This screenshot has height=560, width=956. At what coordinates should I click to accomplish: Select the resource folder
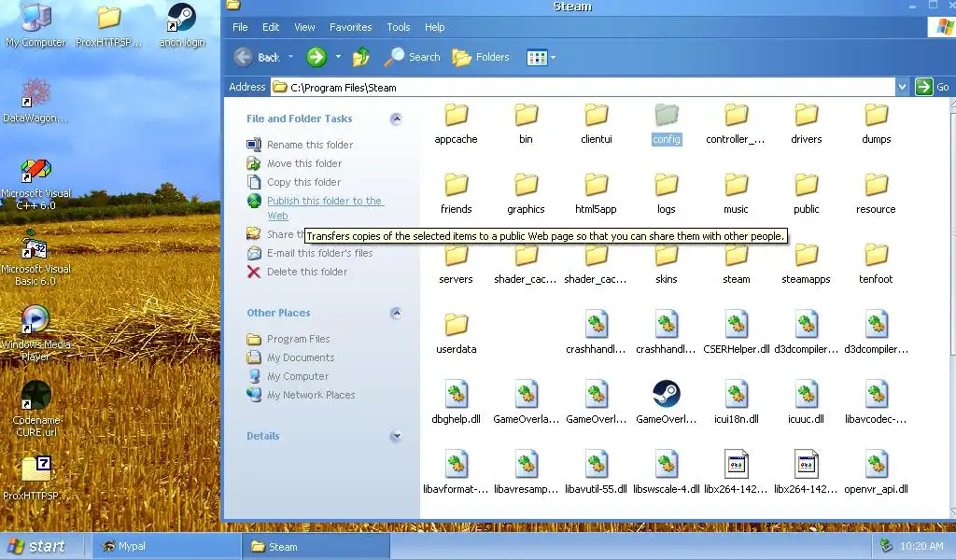[x=876, y=194]
